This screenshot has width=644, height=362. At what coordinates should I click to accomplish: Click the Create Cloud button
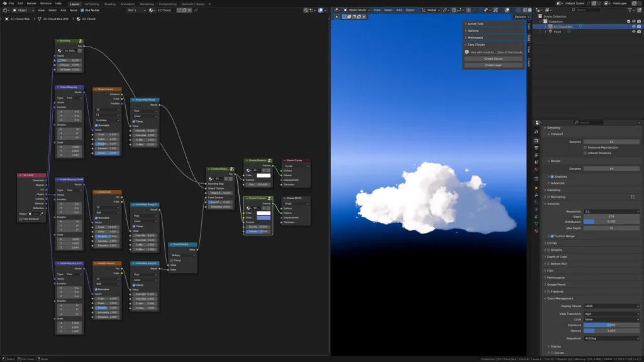point(493,59)
